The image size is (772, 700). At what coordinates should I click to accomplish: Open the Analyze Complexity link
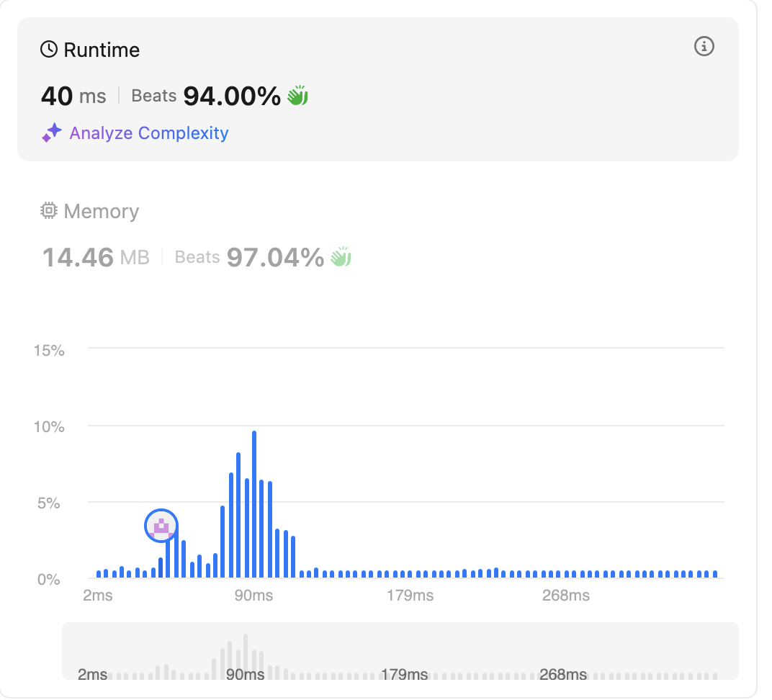point(148,133)
